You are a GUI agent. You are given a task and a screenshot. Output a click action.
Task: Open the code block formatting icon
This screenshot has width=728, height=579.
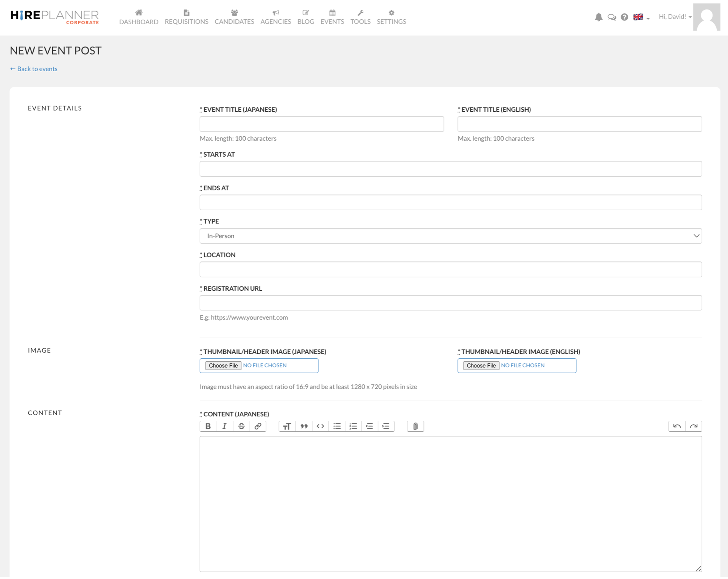click(x=320, y=426)
